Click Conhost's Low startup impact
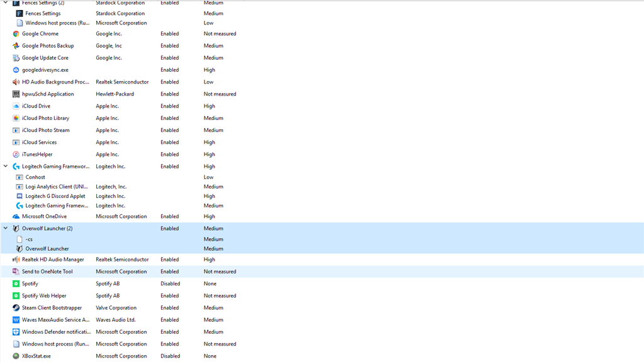This screenshot has height=362, width=644. click(x=208, y=177)
